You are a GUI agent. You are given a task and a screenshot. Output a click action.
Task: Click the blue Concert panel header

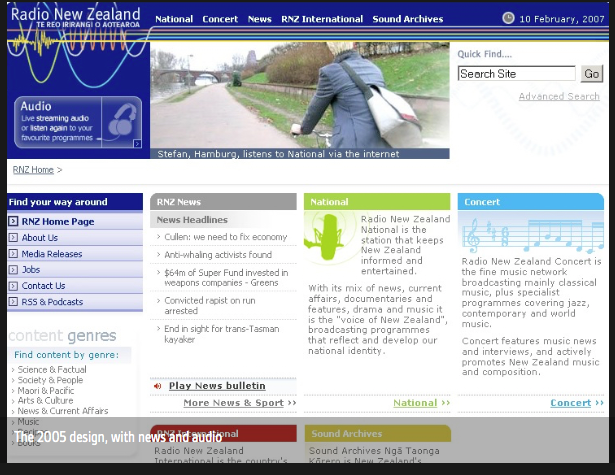coord(531,202)
